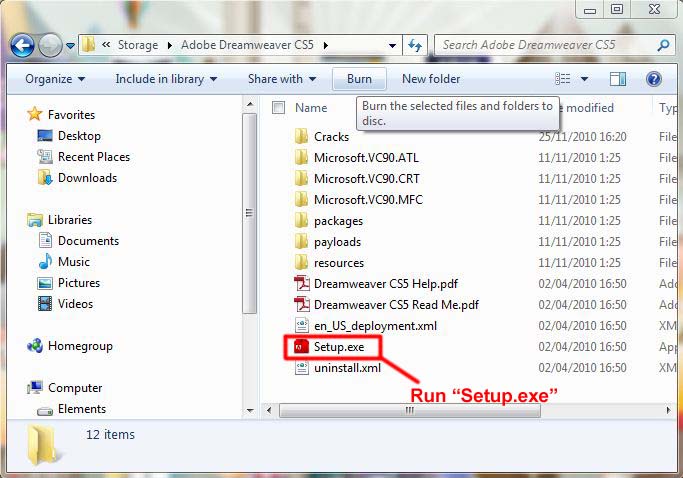Open recent pages dropdown beside Forward arrow

(x=70, y=45)
